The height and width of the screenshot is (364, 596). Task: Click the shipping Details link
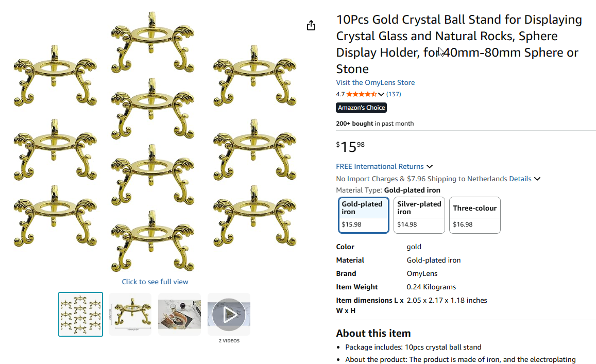click(x=520, y=179)
